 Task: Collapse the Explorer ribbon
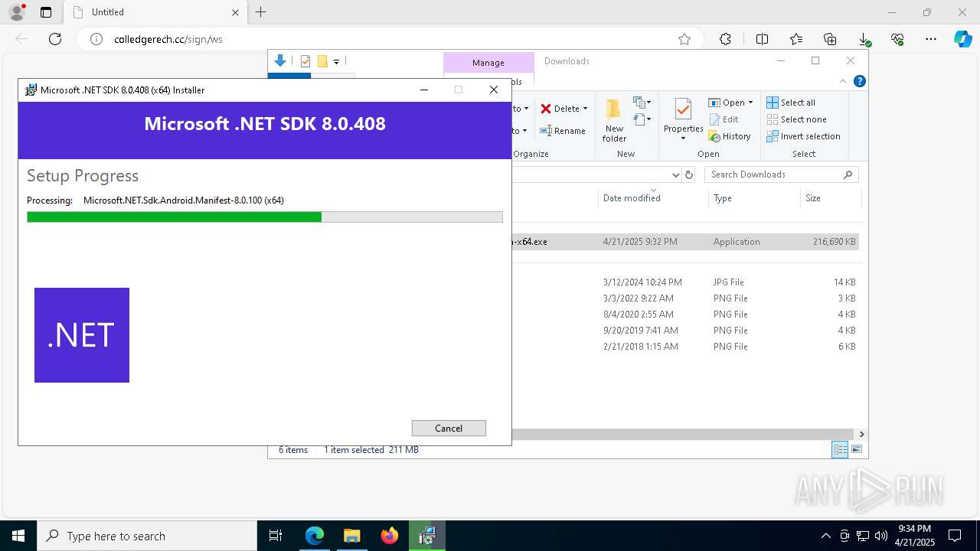pyautogui.click(x=843, y=81)
